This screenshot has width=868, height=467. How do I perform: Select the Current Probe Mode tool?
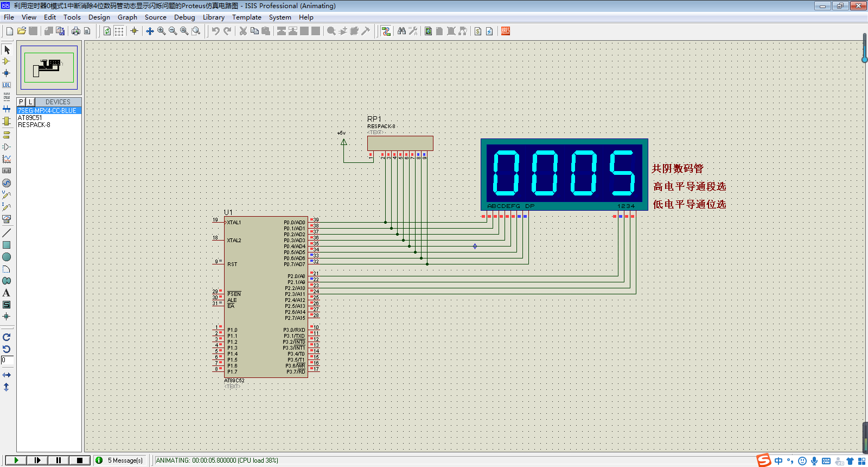click(x=7, y=207)
